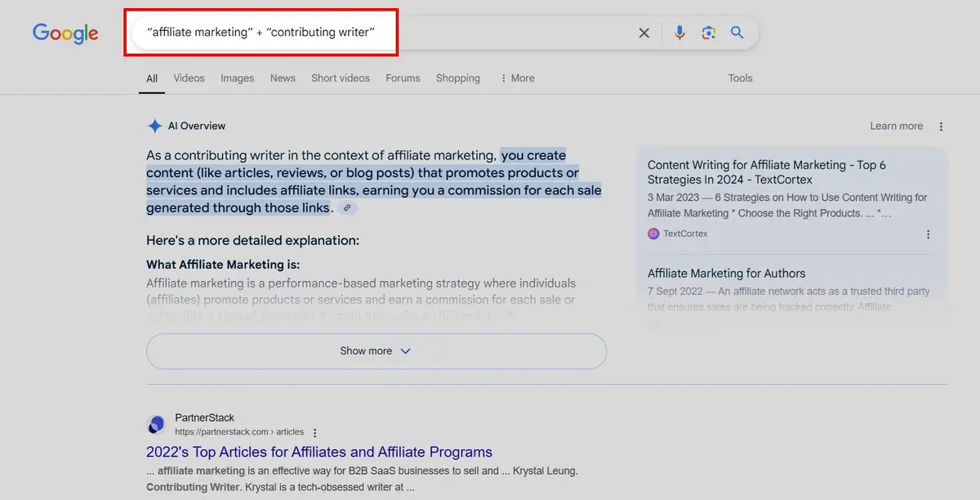Click the magnifying glass search icon
Screen dimensions: 980x500
(737, 33)
